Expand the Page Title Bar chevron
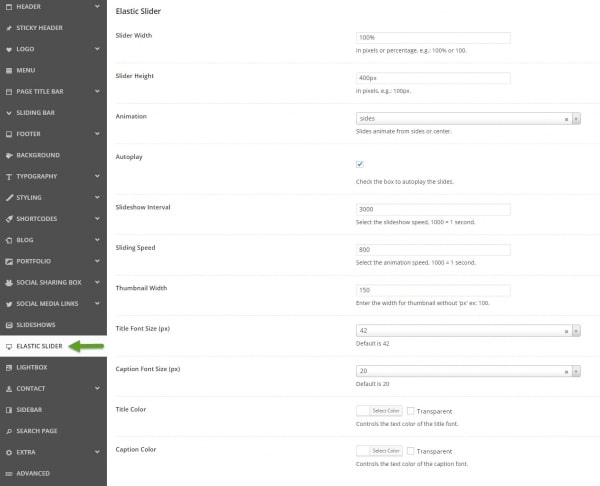Screen dimensions: 600x486 click(97, 91)
